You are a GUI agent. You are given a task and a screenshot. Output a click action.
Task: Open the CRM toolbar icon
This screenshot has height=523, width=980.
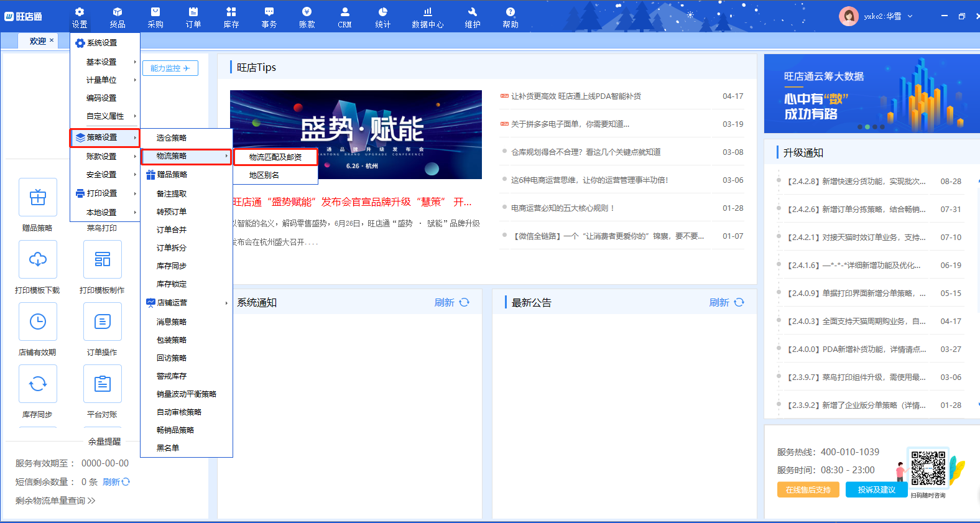click(x=345, y=17)
